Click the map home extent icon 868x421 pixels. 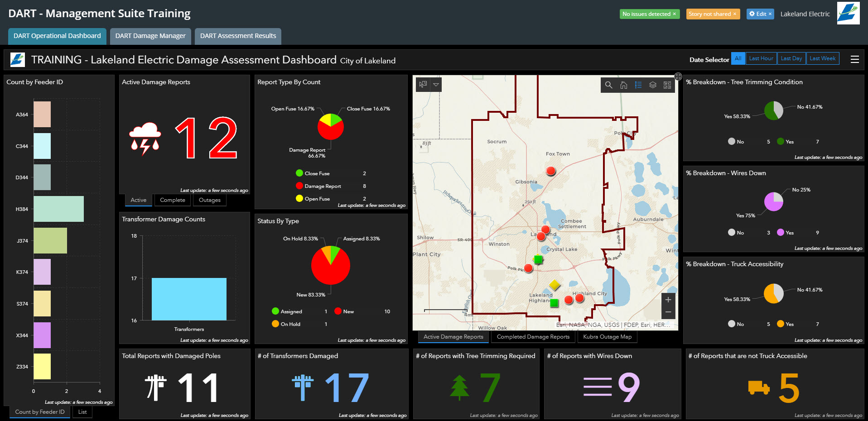[624, 85]
